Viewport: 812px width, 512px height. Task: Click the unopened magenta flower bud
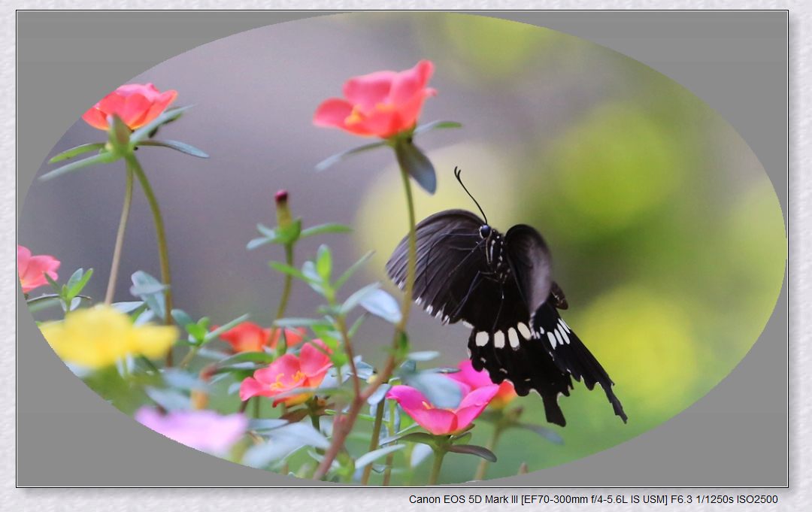[x=281, y=197]
